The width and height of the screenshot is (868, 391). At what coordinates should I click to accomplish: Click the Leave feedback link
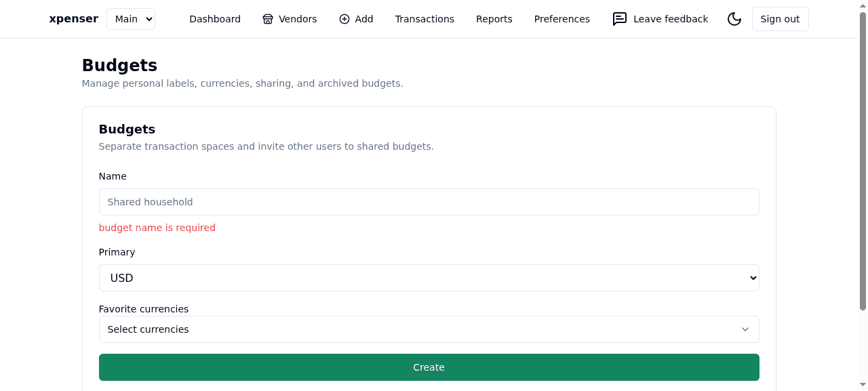[660, 19]
